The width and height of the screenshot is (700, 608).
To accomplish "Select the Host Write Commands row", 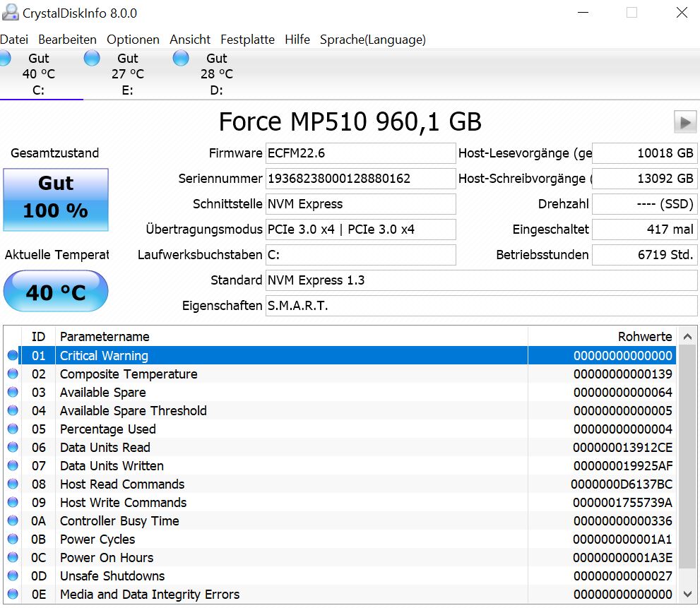I will (340, 503).
